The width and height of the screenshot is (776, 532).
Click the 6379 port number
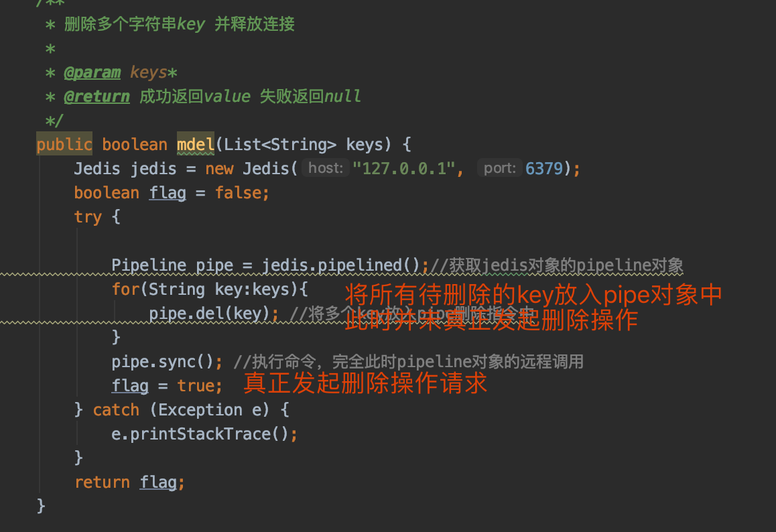(544, 169)
